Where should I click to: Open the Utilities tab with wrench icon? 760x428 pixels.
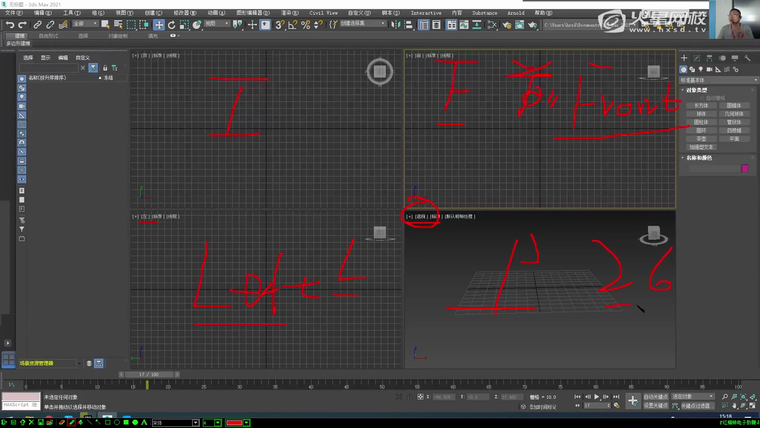coord(748,58)
